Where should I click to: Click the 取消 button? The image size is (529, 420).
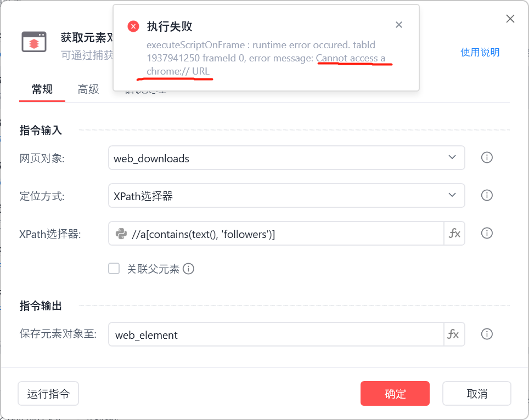pyautogui.click(x=477, y=393)
